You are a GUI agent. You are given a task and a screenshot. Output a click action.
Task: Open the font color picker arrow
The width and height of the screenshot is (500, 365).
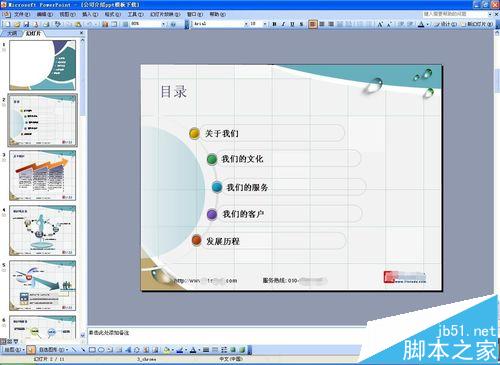coord(428,24)
